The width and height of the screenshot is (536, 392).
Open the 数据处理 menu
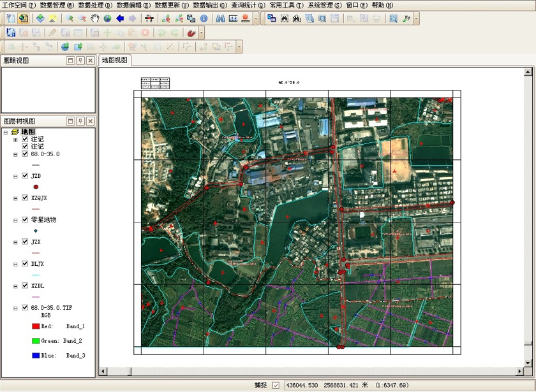coord(95,4)
